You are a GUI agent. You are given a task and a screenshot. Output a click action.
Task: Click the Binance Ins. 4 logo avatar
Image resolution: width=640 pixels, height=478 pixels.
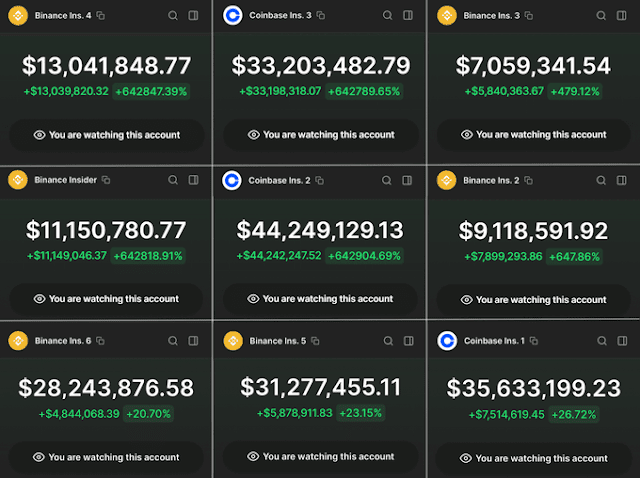(18, 16)
